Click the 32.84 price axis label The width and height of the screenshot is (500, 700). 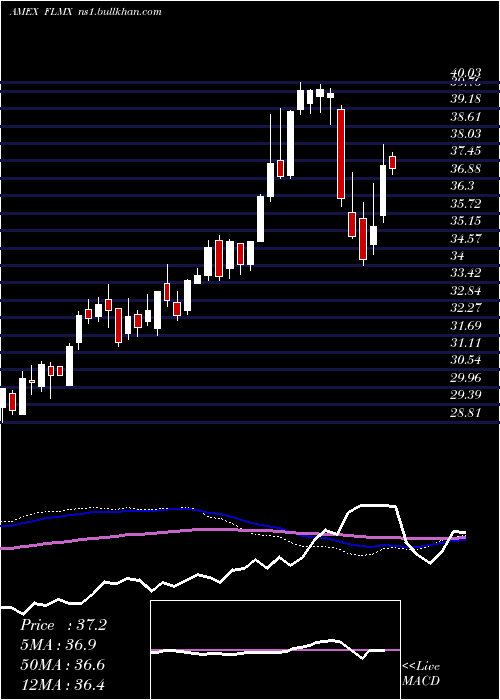click(x=465, y=291)
